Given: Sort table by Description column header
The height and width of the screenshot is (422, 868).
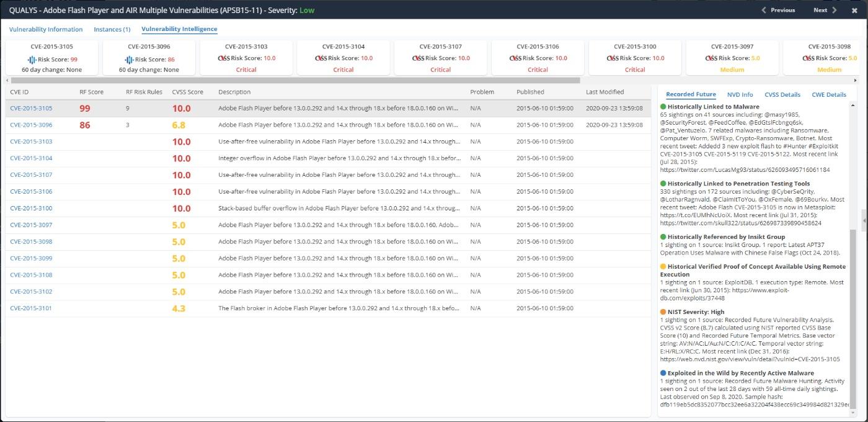Looking at the screenshot, I should (234, 92).
